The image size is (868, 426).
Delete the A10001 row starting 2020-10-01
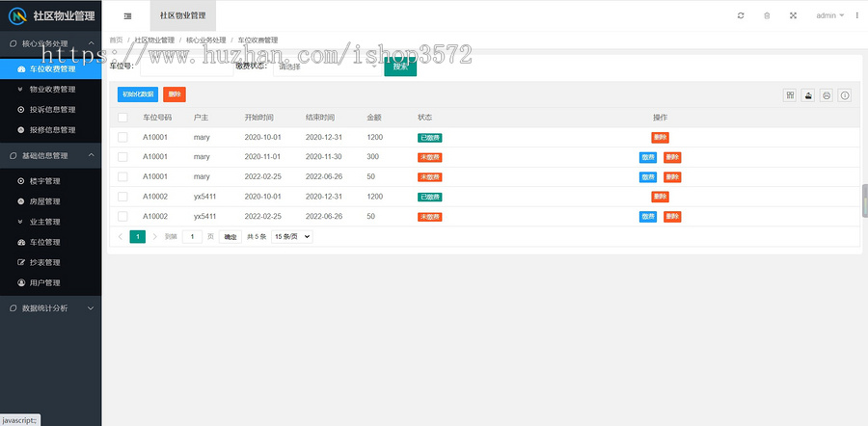[x=660, y=138]
